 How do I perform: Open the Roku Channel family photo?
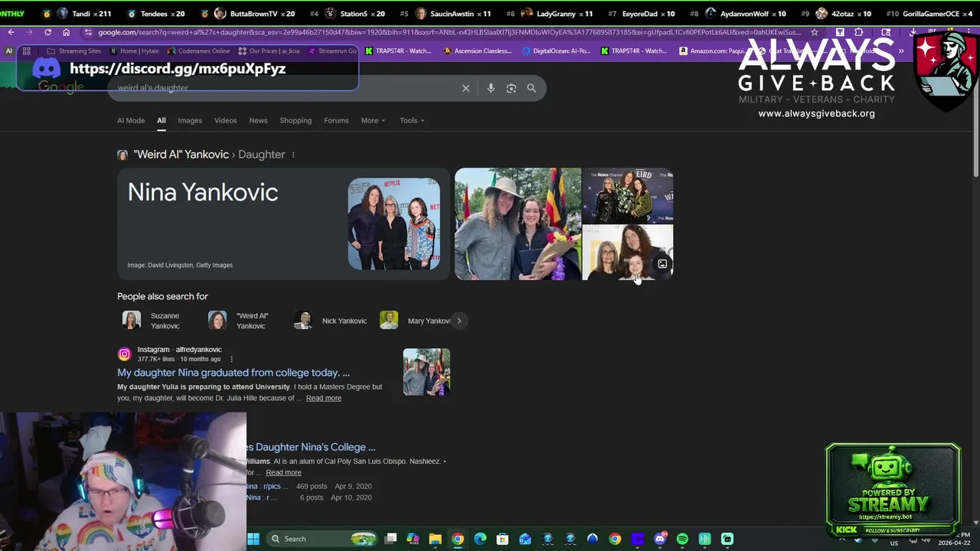coord(628,196)
